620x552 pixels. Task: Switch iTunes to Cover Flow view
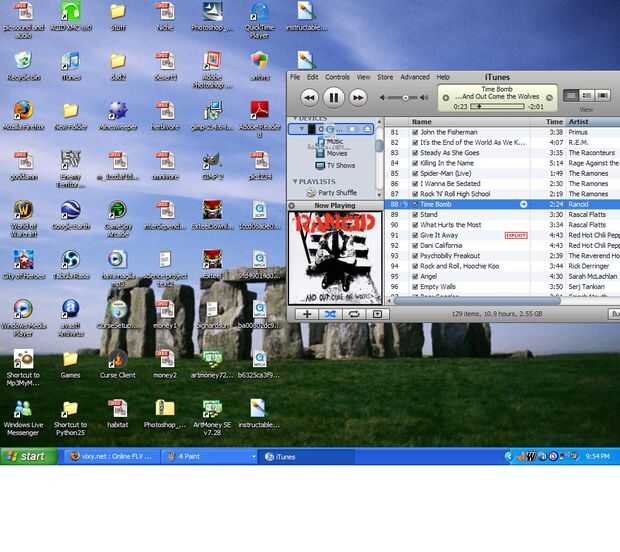pos(603,95)
